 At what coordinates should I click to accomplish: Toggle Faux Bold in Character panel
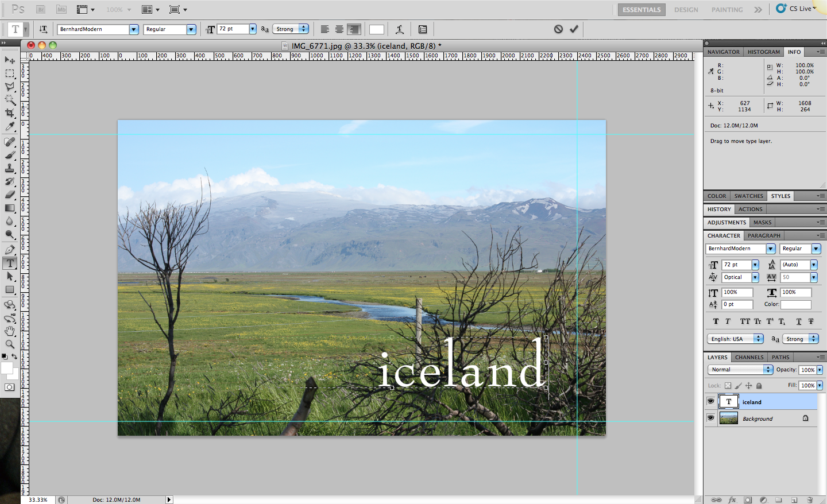click(x=716, y=321)
